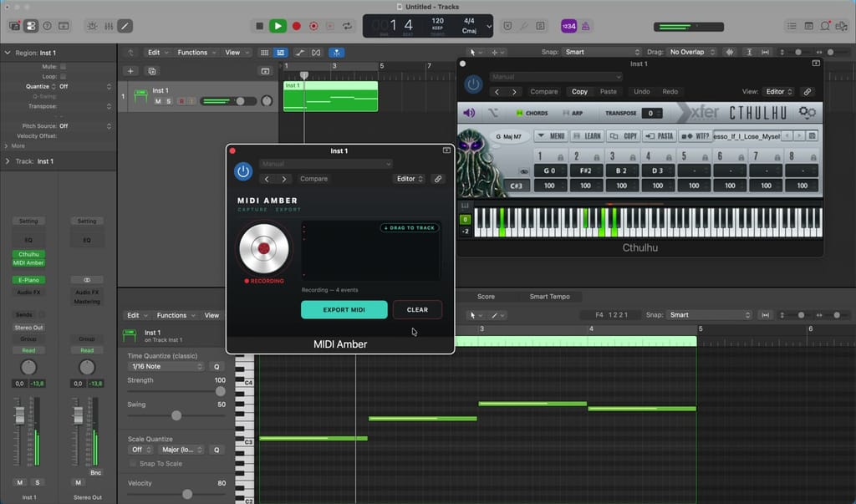Toggle the Inspector button in the control bar
Screen dimensions: 856x504
click(x=31, y=26)
